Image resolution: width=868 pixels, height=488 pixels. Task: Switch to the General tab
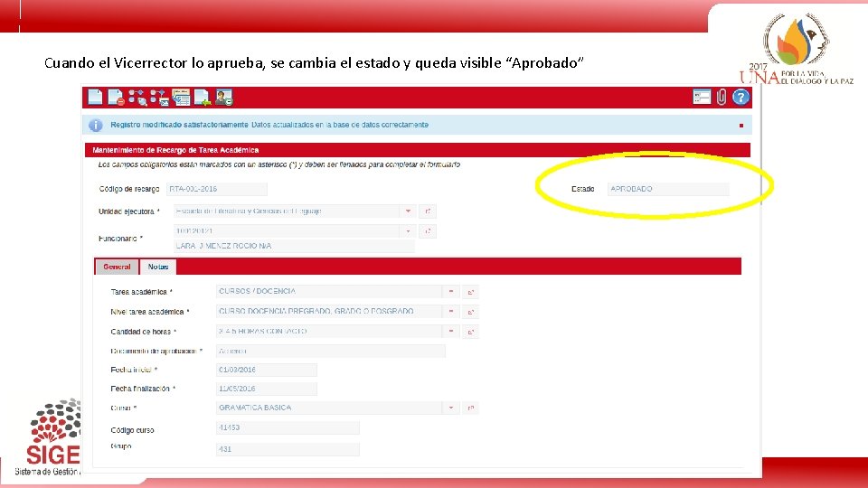coord(117,267)
